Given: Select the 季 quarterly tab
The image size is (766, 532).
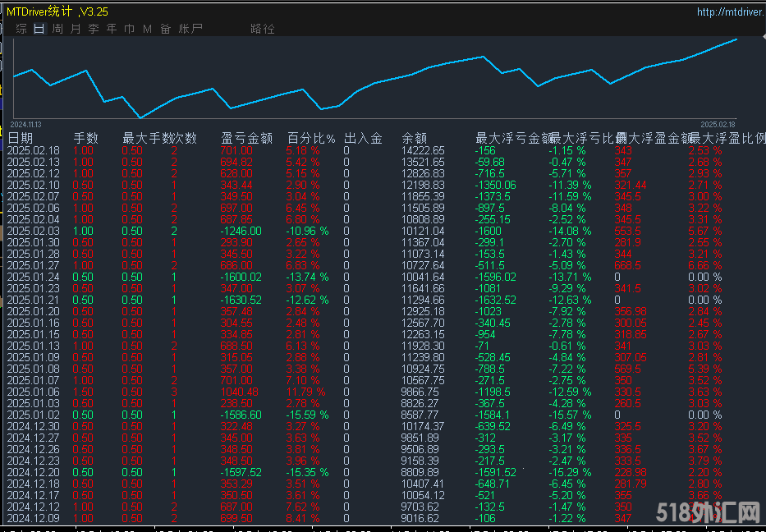Looking at the screenshot, I should (94, 29).
